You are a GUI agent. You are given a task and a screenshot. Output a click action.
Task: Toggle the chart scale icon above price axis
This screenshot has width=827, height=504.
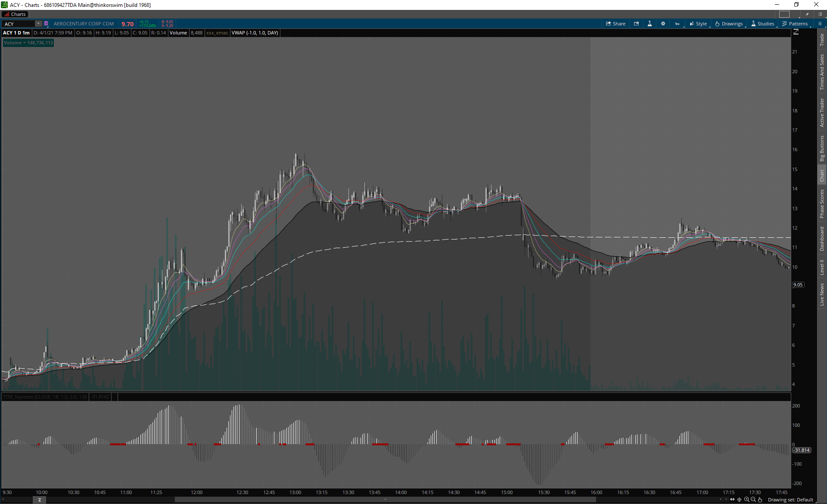[x=796, y=32]
